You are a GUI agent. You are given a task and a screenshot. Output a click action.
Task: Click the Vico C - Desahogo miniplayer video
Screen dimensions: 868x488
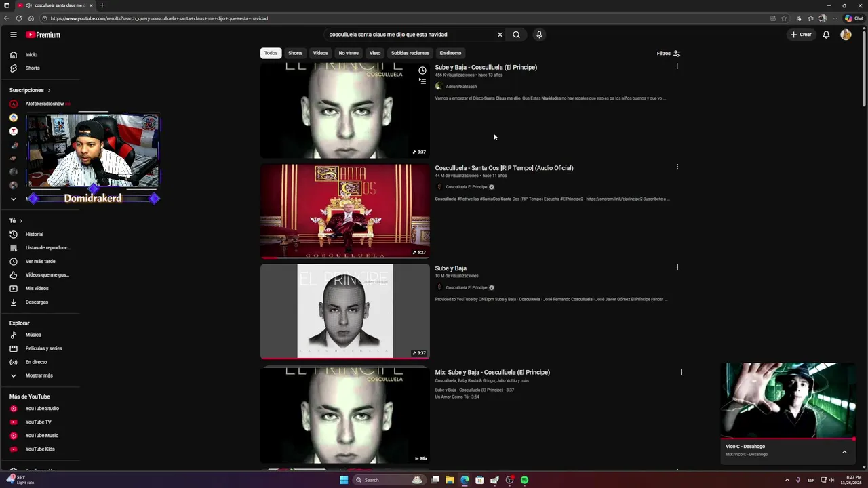coord(788,400)
